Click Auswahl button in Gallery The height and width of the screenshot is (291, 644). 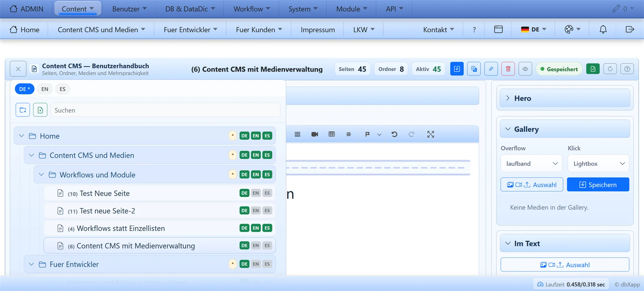(532, 185)
